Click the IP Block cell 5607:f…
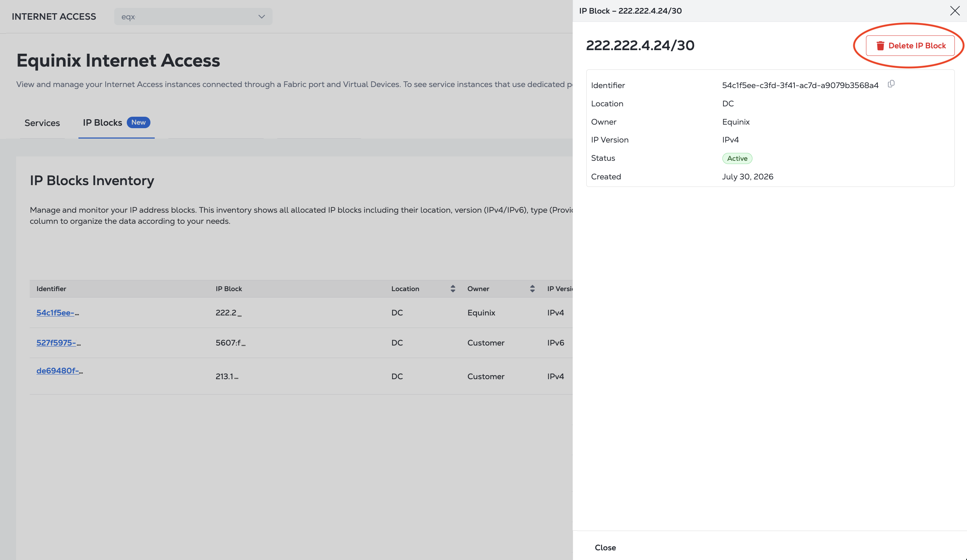This screenshot has height=560, width=967. click(x=230, y=343)
